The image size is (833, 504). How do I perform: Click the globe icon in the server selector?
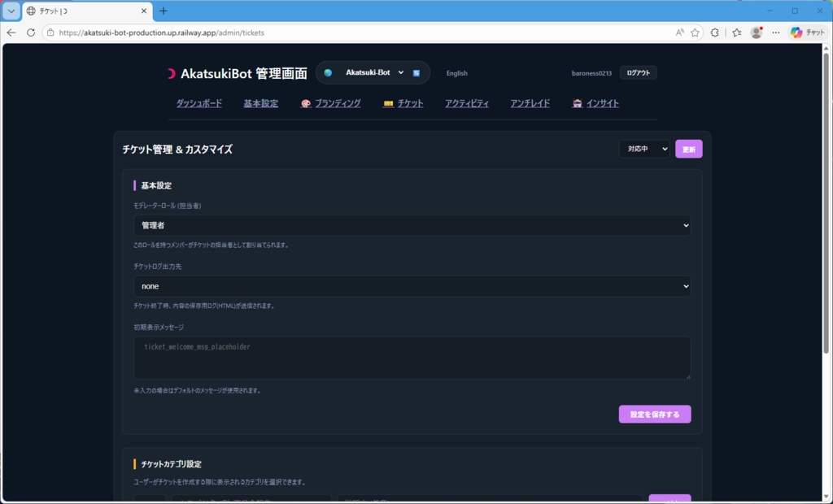coord(328,72)
